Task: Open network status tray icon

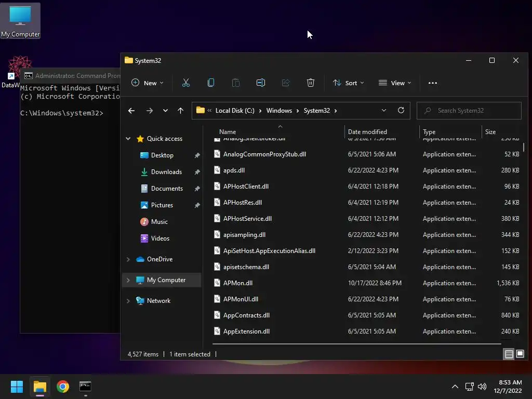Action: (x=469, y=387)
